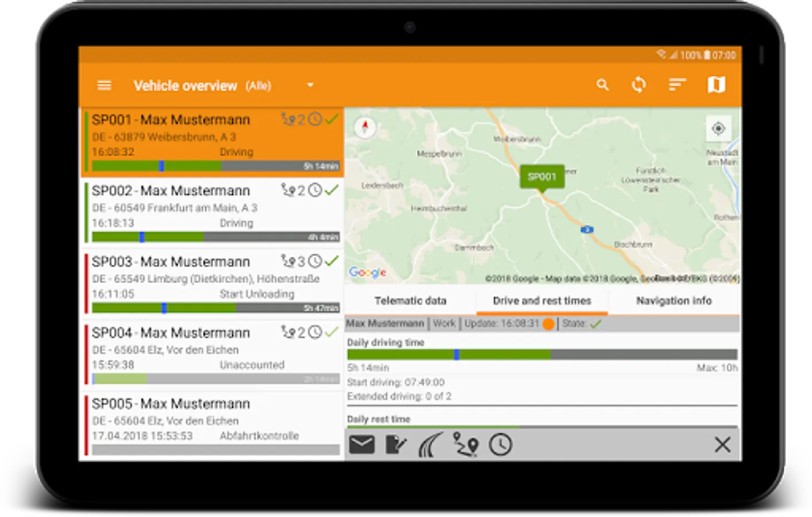
Task: Click the clock icon on SP002 row
Action: click(x=315, y=190)
